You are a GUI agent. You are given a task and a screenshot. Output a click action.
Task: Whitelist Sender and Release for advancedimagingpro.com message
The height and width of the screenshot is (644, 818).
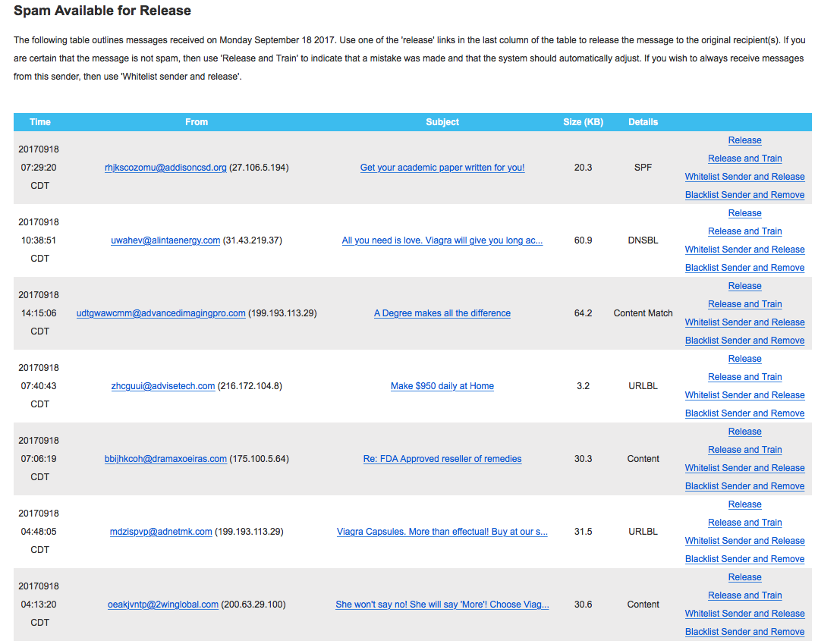(x=744, y=323)
